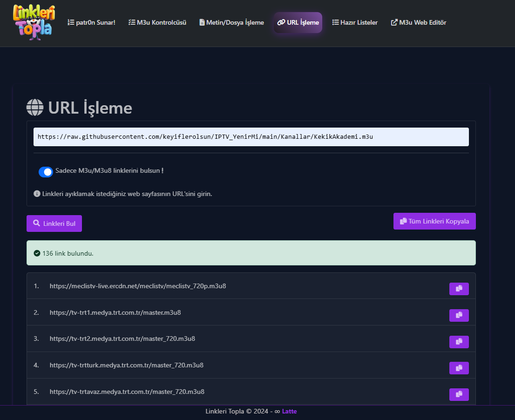This screenshot has height=420, width=515.
Task: Copy the tv-trt2 master_720 link
Action: (x=459, y=342)
